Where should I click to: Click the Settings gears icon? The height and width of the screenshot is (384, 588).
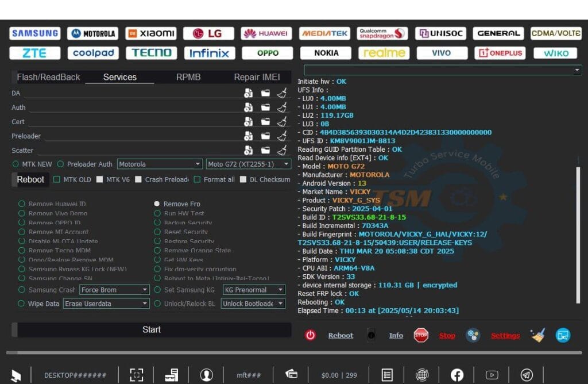pyautogui.click(x=473, y=335)
